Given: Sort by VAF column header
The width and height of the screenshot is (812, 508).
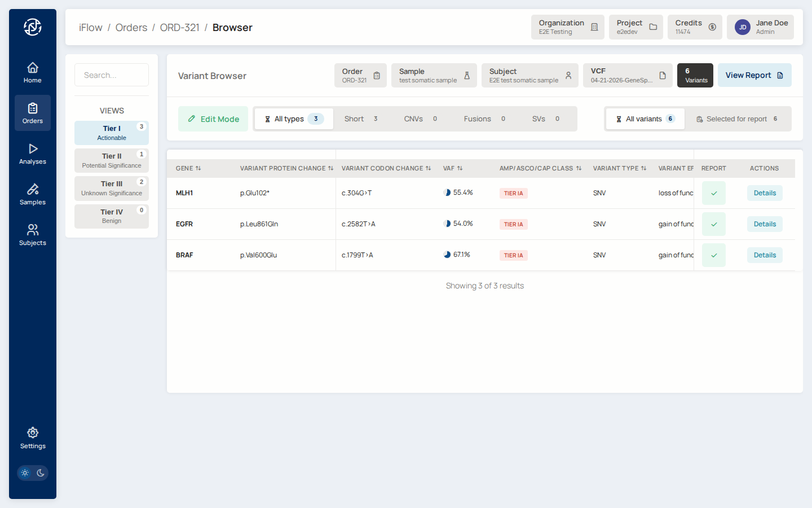Looking at the screenshot, I should coord(453,168).
